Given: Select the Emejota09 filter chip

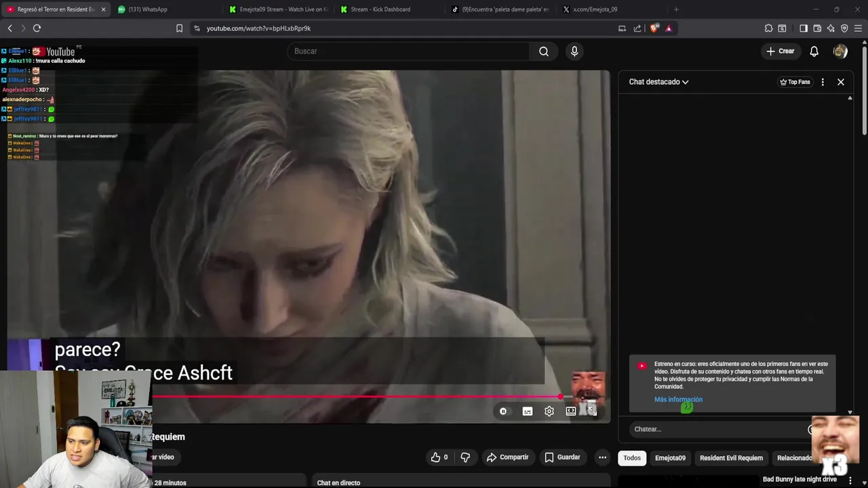Looking at the screenshot, I should coord(670,458).
